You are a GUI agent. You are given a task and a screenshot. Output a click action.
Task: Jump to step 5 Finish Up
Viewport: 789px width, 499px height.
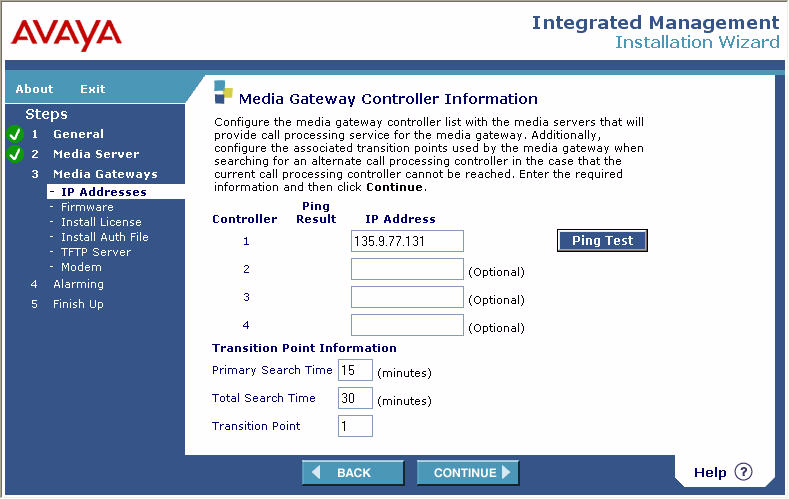78,304
